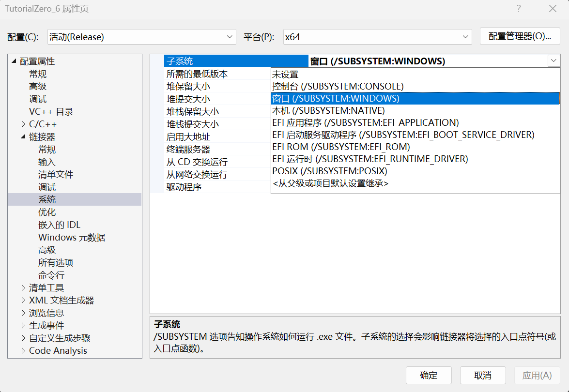The width and height of the screenshot is (569, 392).
Task: Select 高级 under 链接器
Action: 47,250
